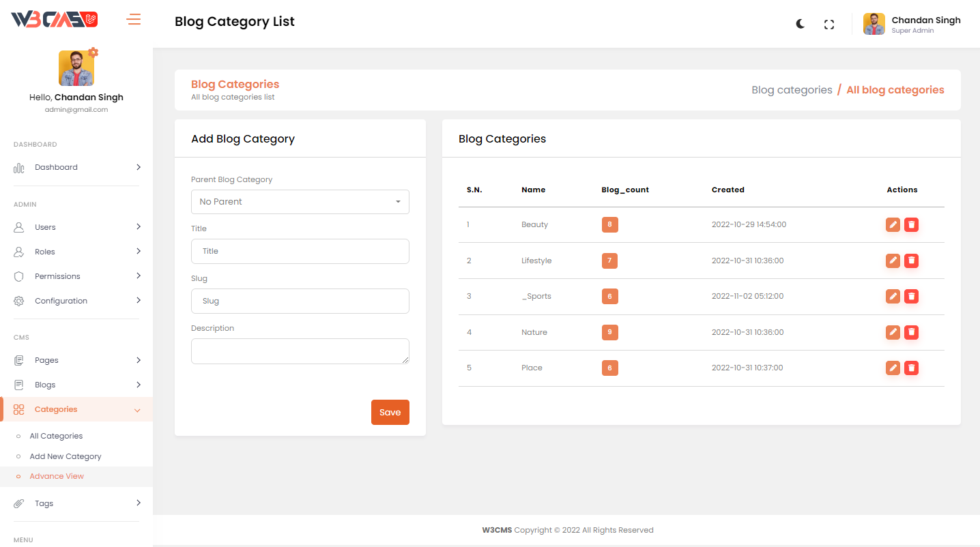The width and height of the screenshot is (980, 547).
Task: Toggle the sidebar with the hamburger icon
Action: pyautogui.click(x=134, y=20)
